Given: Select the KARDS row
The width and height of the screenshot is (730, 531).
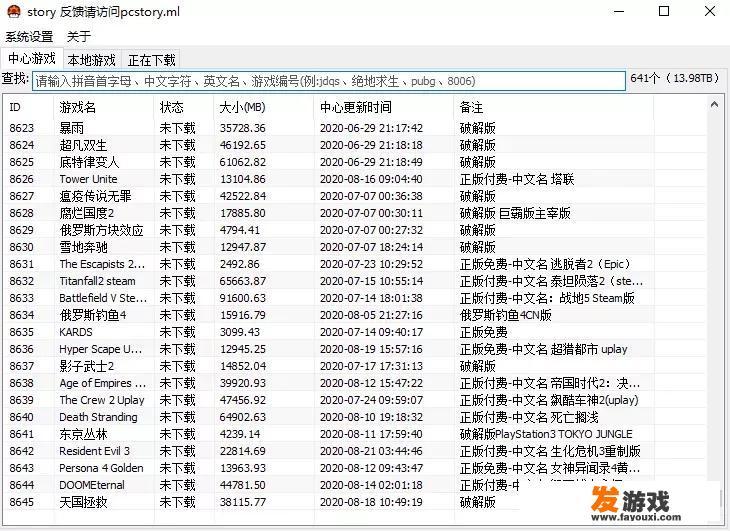Looking at the screenshot, I should point(355,332).
